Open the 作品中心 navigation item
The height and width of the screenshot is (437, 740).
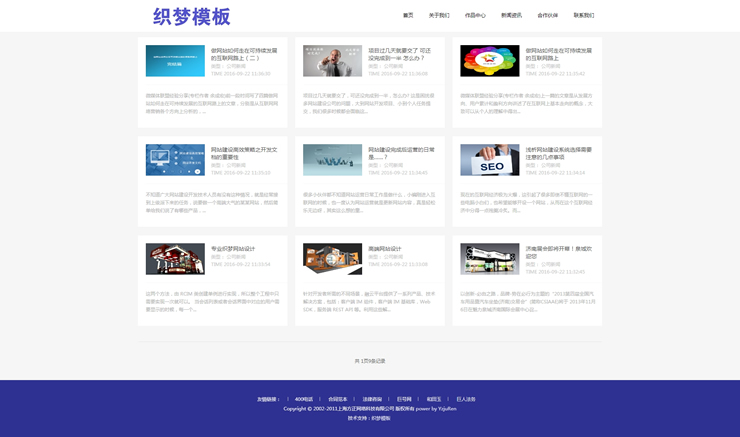[x=475, y=15]
